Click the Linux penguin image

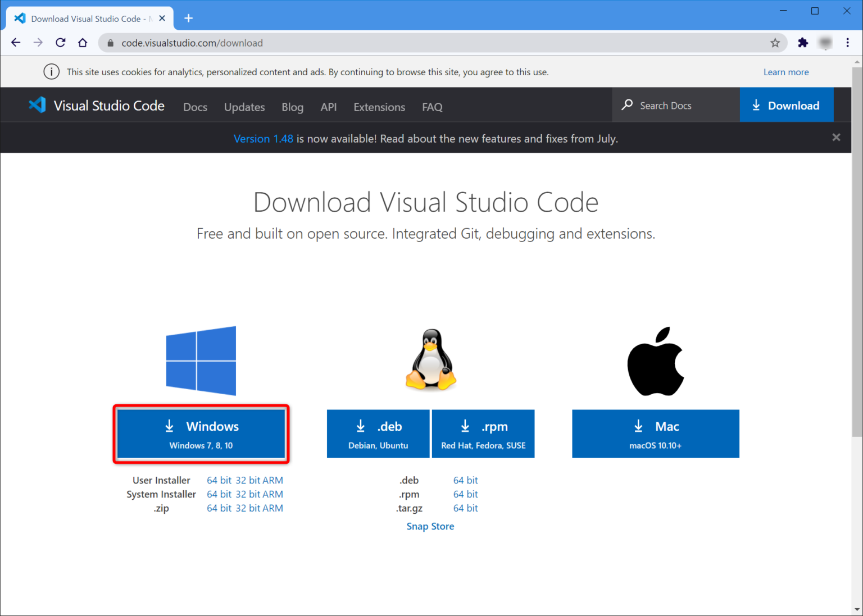point(431,360)
